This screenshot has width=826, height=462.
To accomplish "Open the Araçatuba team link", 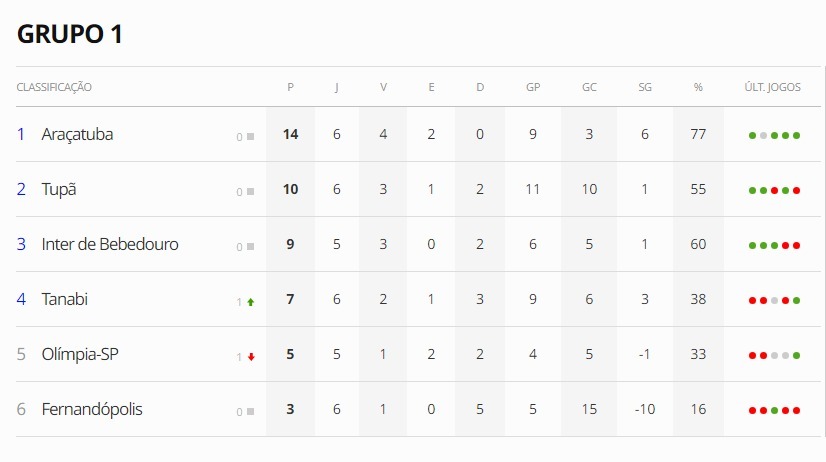I will tap(77, 134).
